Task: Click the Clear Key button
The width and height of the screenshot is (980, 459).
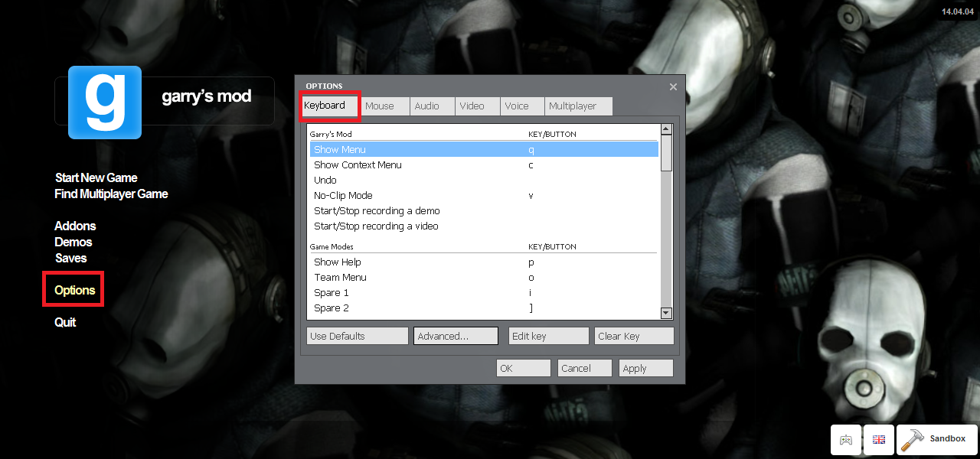Action: 634,336
